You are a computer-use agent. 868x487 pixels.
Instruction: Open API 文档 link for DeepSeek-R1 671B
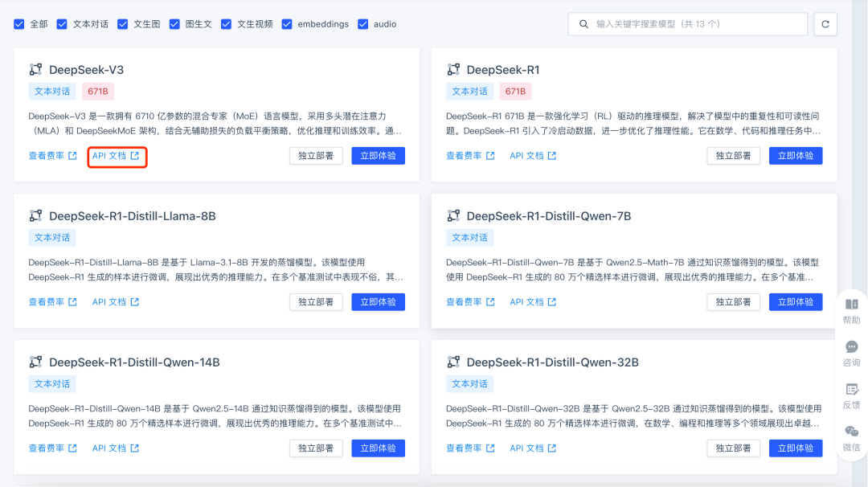tap(533, 156)
